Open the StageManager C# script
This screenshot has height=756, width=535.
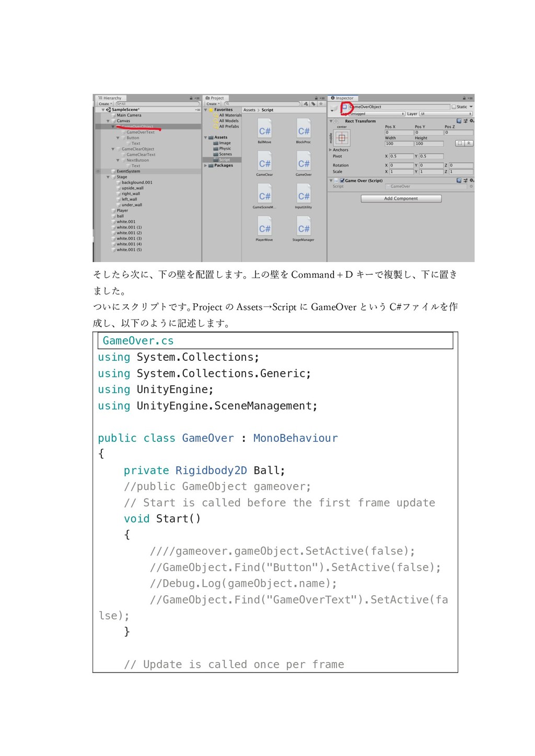tap(304, 230)
